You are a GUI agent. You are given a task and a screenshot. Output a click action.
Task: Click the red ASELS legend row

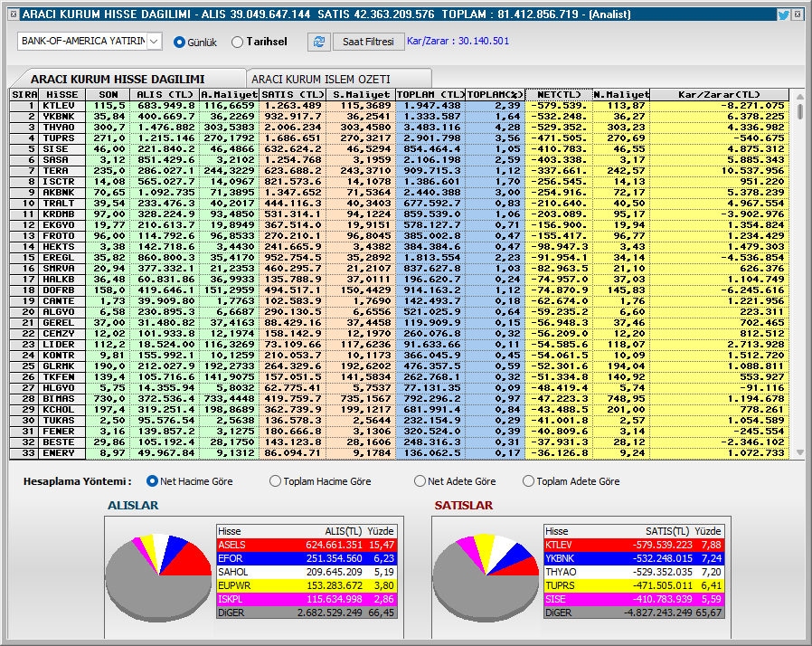coord(307,545)
